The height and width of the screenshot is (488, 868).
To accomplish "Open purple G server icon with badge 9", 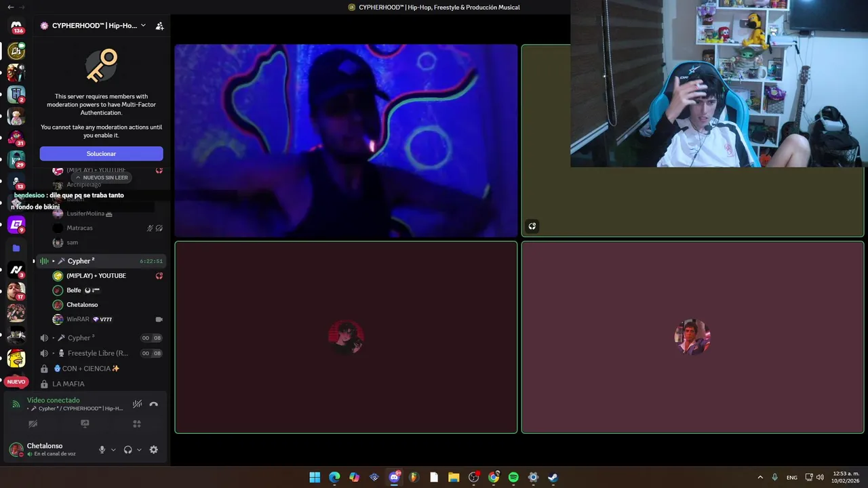I will pos(16,225).
